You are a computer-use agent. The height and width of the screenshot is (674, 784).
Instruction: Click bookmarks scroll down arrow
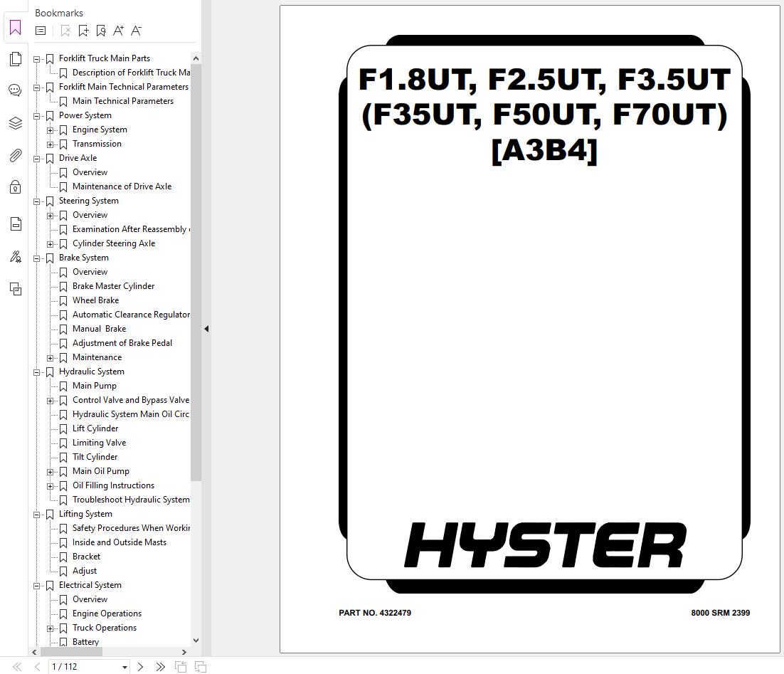[196, 641]
